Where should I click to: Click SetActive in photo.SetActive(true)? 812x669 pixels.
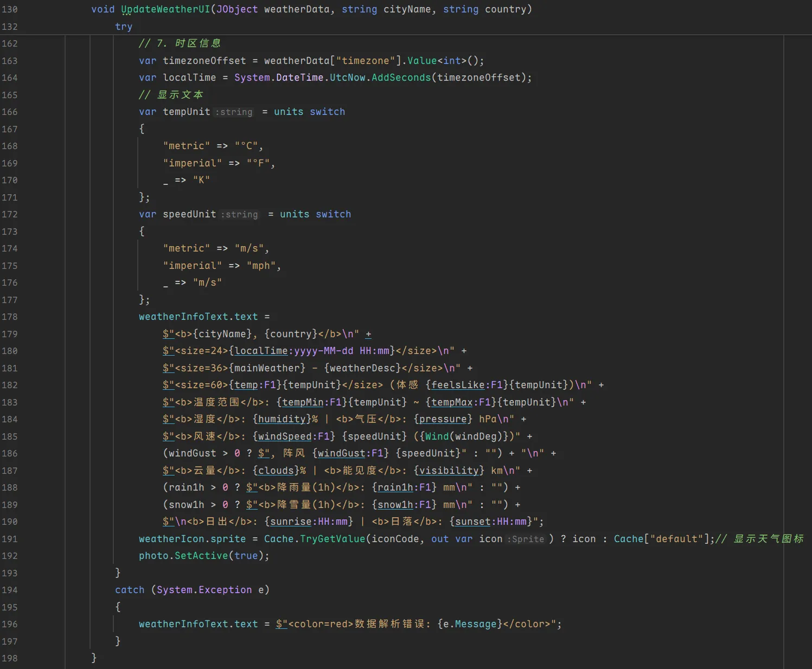click(201, 556)
